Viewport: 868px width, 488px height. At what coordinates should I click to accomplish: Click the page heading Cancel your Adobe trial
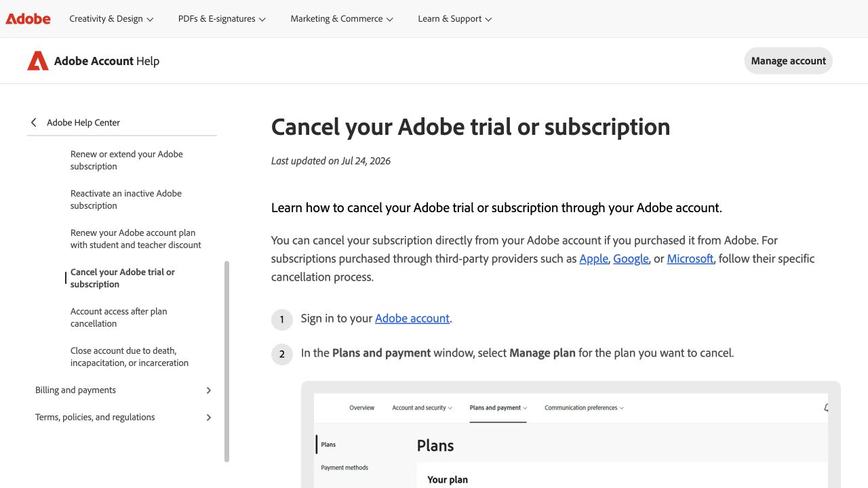point(471,127)
